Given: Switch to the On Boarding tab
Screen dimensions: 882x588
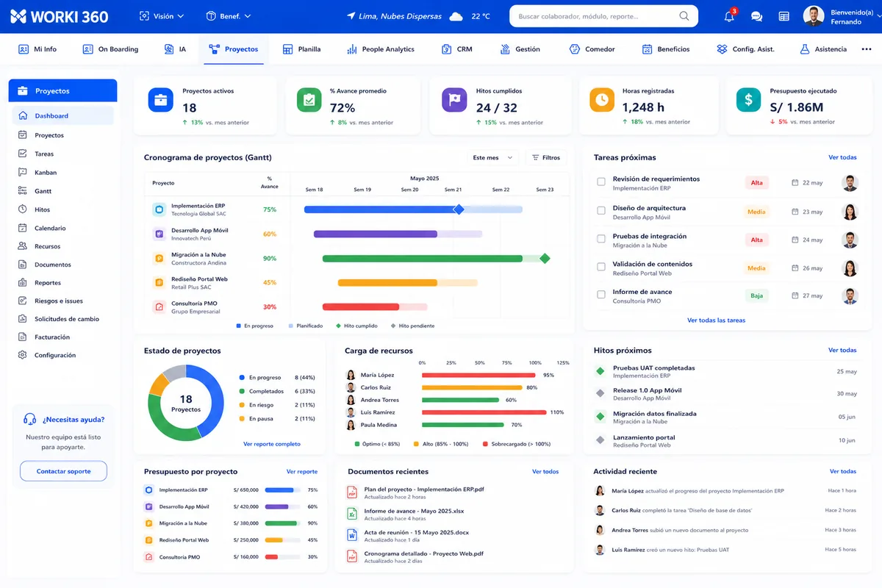Looking at the screenshot, I should tap(110, 49).
